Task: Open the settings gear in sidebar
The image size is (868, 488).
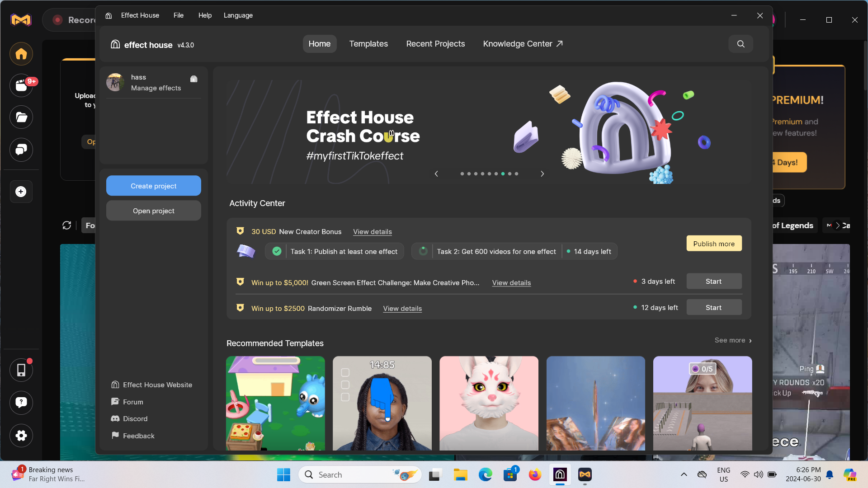Action: [x=21, y=436]
